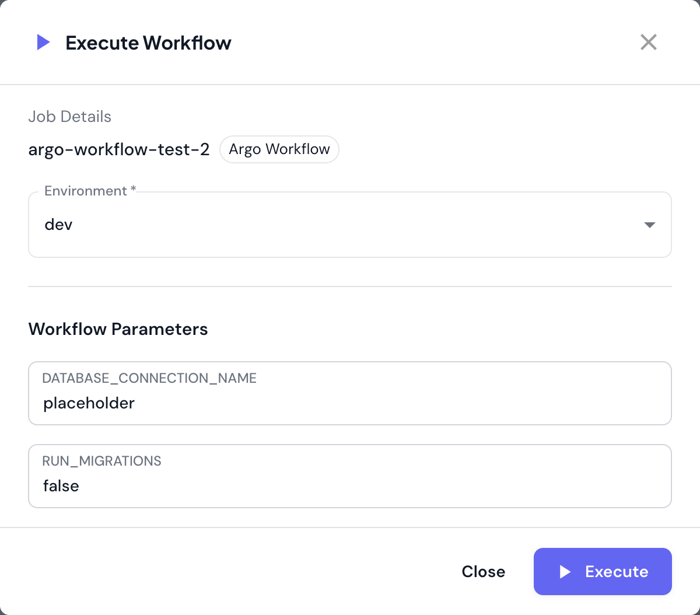Click the Close button
Screen dimensions: 700x615
tap(483, 572)
